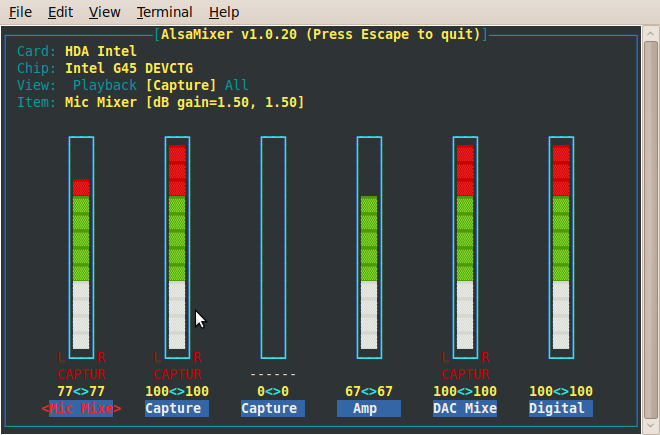
Task: Open the Terminal menu
Action: point(165,12)
